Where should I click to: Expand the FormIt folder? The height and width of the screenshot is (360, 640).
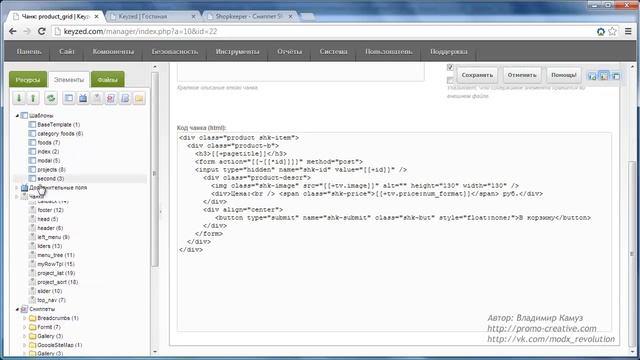coord(24,327)
